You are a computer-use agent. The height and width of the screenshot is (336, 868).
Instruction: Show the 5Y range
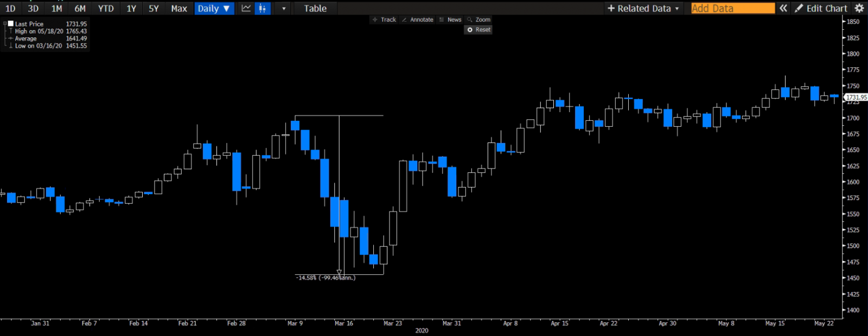(x=154, y=8)
